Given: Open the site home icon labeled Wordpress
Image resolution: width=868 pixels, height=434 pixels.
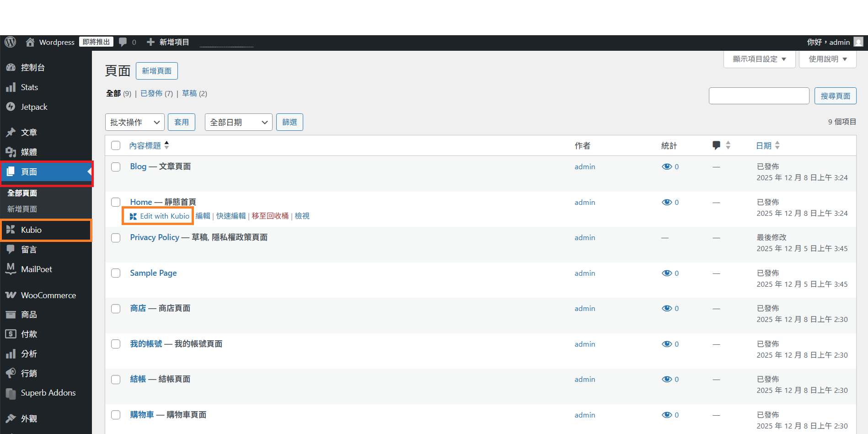Looking at the screenshot, I should click(30, 42).
